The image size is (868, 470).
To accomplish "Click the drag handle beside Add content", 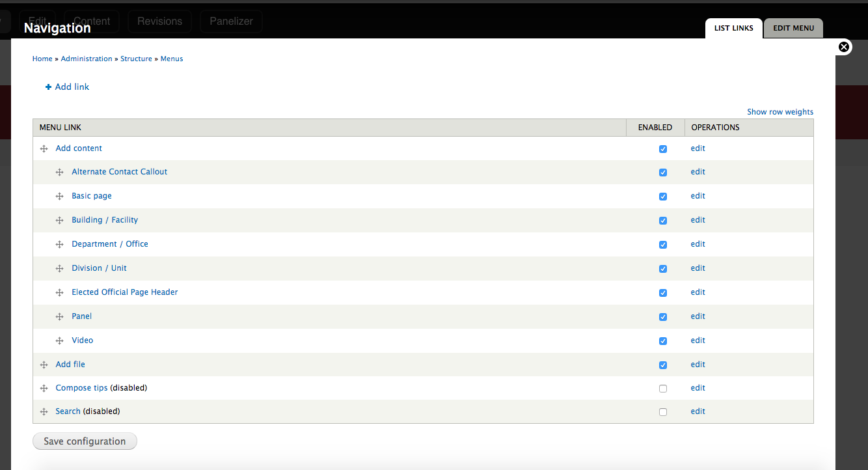I will tap(44, 149).
